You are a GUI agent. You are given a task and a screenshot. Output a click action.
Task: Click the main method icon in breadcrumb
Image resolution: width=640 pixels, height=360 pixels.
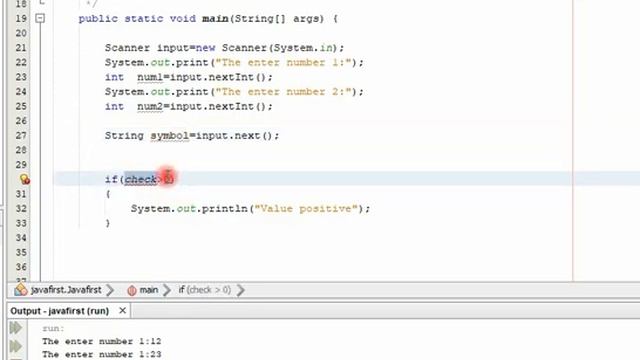click(x=131, y=290)
